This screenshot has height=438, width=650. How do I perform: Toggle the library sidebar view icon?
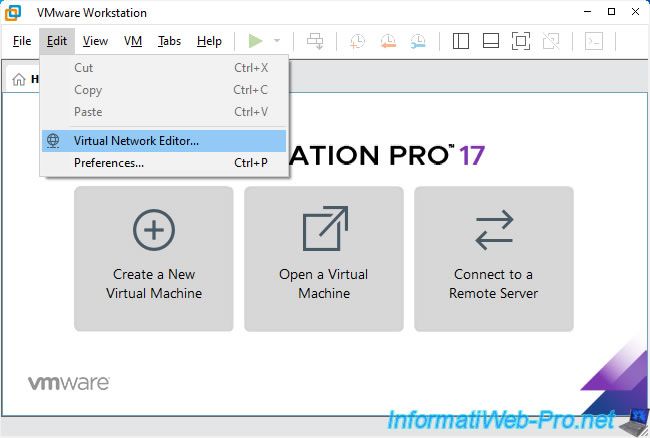click(x=461, y=41)
